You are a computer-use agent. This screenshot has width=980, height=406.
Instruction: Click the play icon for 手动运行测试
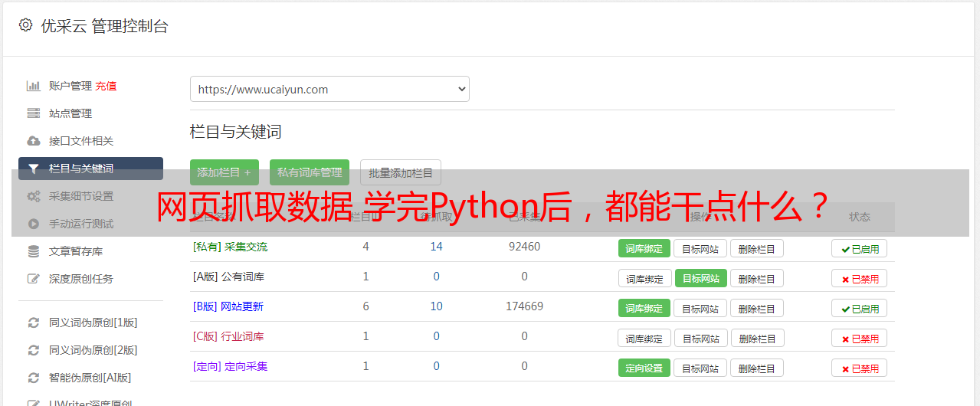coord(33,224)
